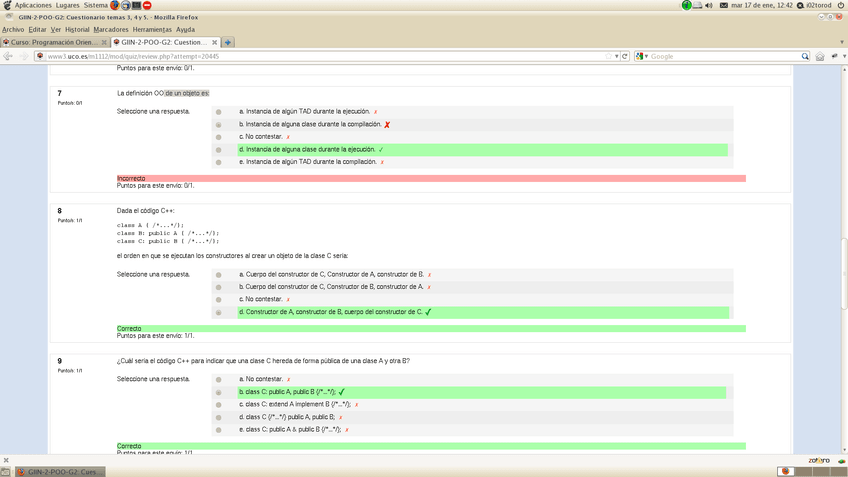This screenshot has width=848, height=477.
Task: Click the browser back arrow button
Action: pos(9,56)
